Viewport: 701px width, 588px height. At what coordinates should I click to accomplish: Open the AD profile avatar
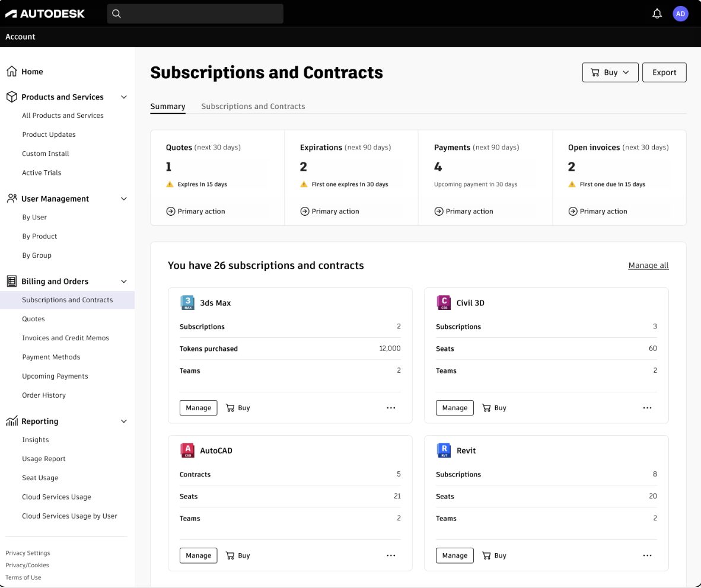click(680, 13)
